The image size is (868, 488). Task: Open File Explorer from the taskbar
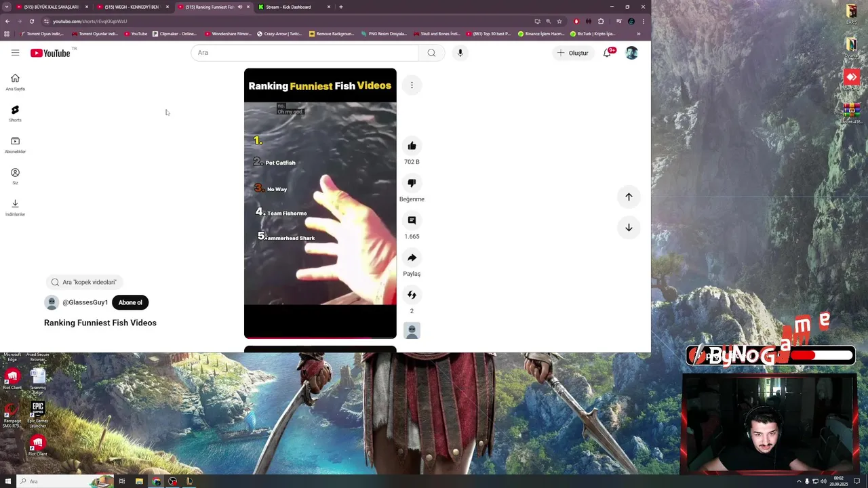point(139,481)
